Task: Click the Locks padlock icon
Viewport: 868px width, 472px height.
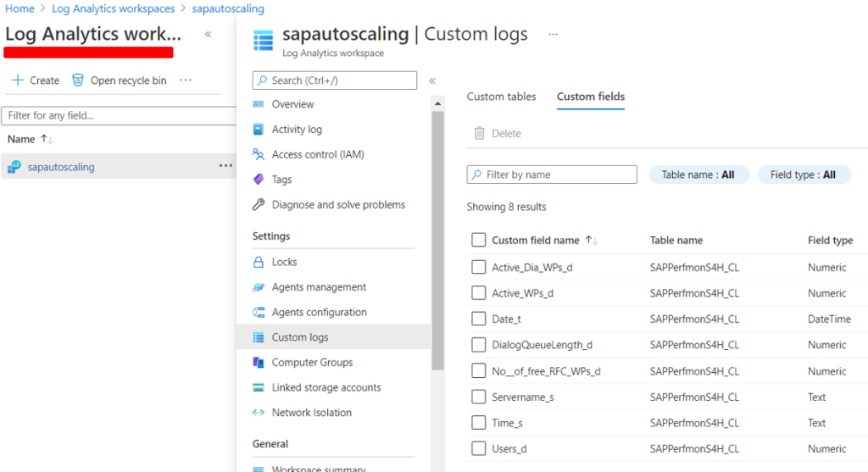Action: (259, 262)
